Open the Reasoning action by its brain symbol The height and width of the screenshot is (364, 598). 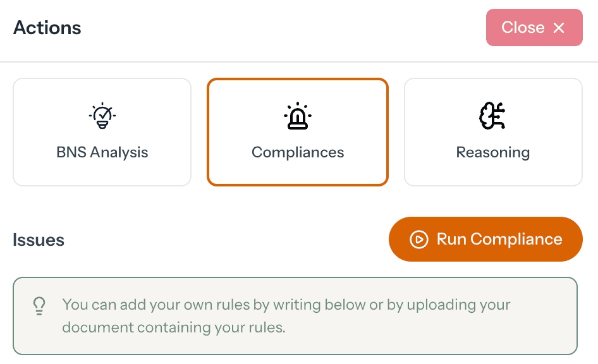click(493, 115)
